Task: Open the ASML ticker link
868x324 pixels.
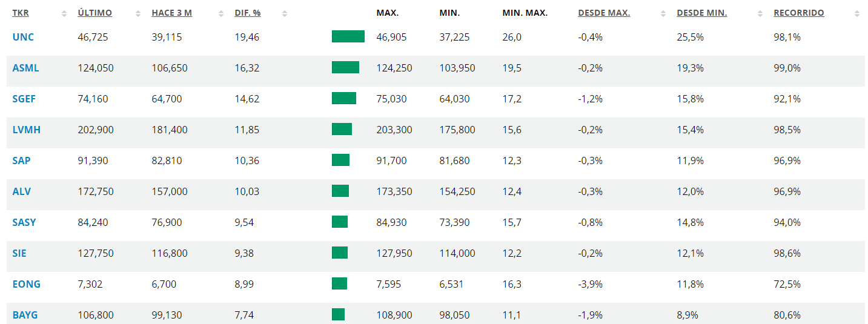Action: pyautogui.click(x=25, y=68)
